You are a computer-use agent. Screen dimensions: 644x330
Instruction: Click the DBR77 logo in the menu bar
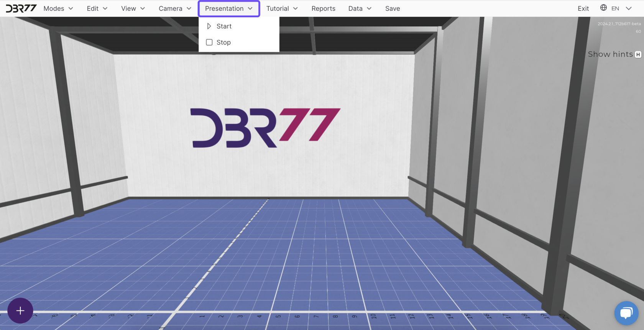tap(21, 8)
